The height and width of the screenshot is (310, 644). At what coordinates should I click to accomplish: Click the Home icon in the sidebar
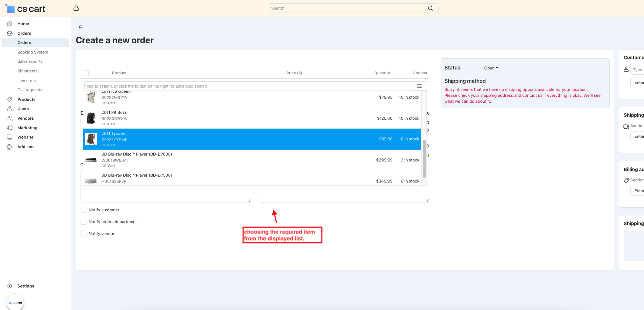[x=10, y=24]
